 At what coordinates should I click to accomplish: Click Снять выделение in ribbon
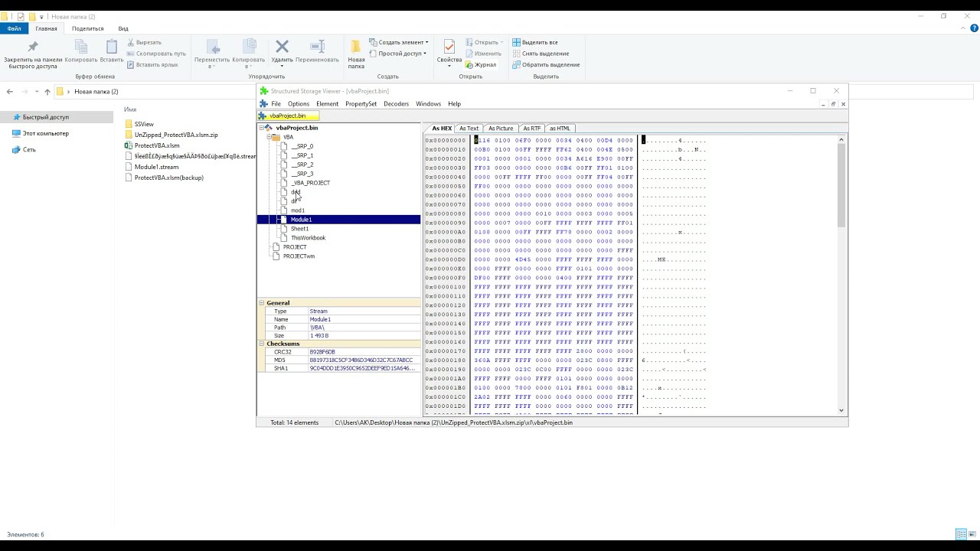pos(540,54)
